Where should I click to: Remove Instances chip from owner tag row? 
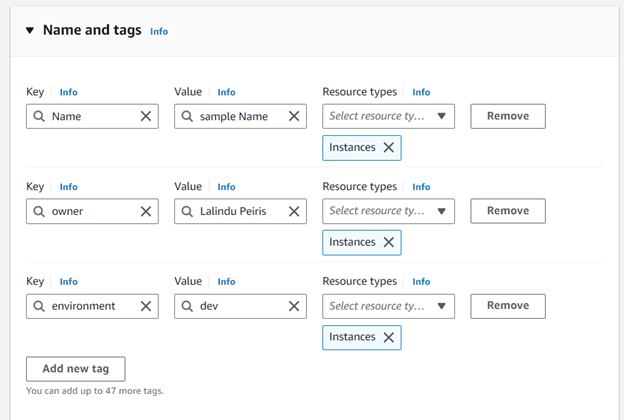[389, 242]
